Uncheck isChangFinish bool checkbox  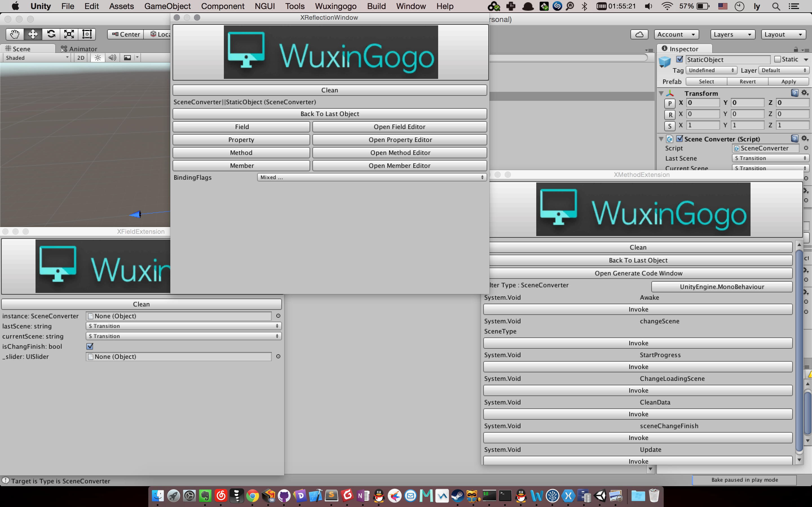90,346
